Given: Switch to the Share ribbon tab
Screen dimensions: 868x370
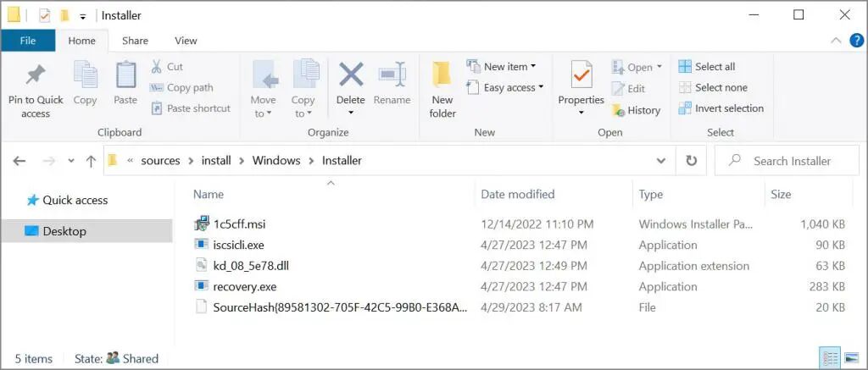Looking at the screenshot, I should (135, 41).
